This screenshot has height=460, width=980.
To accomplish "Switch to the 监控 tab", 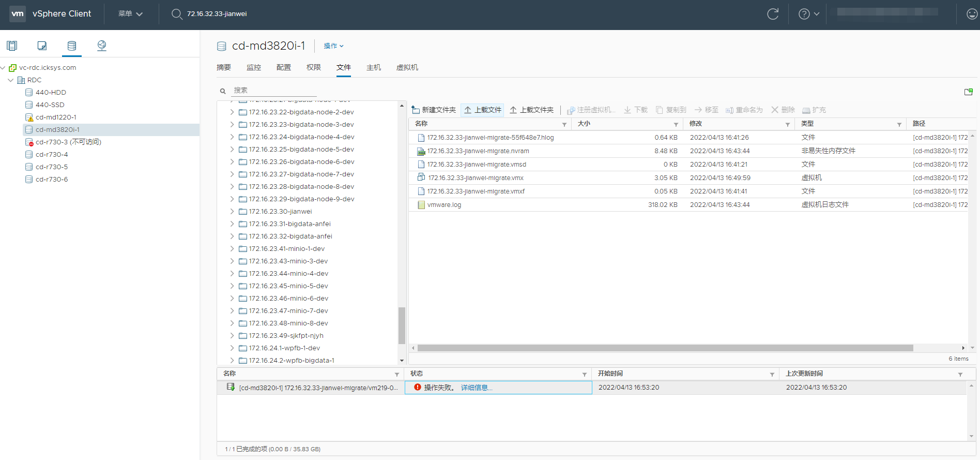I will (x=254, y=67).
